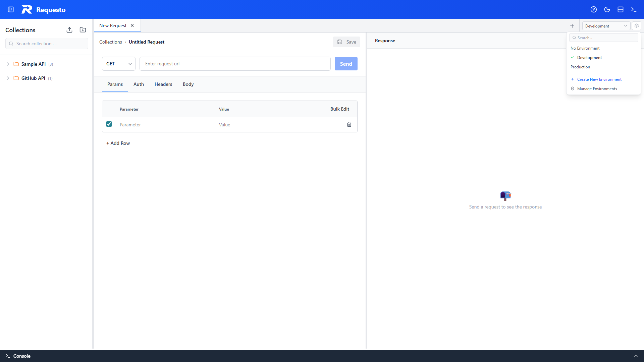The height and width of the screenshot is (362, 644).
Task: Switch to the Headers tab
Action: 163,84
